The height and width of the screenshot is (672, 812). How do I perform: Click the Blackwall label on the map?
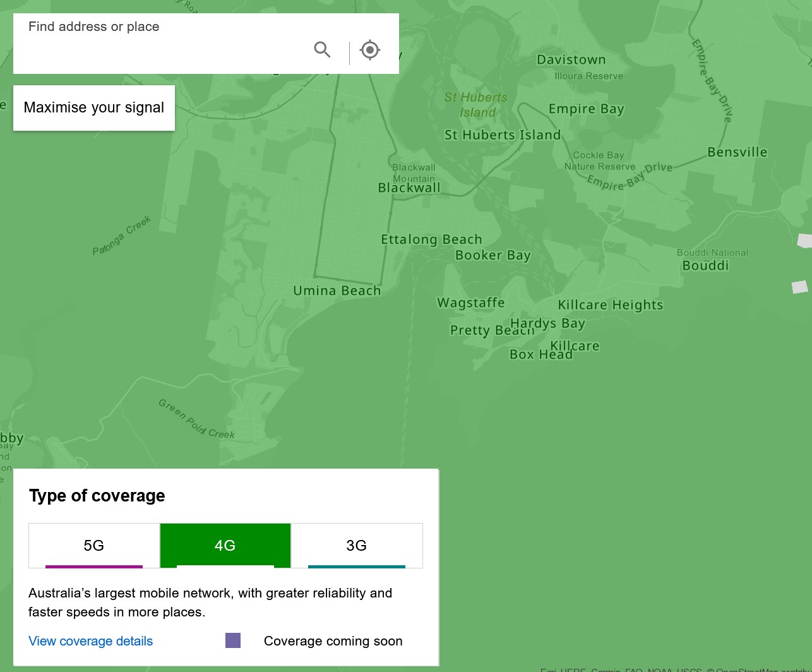pos(409,188)
